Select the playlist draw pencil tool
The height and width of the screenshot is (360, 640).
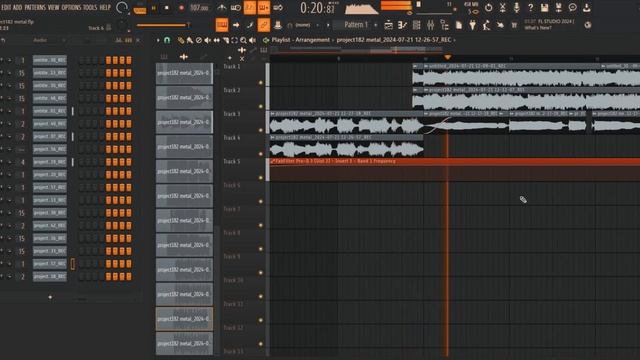tap(181, 40)
